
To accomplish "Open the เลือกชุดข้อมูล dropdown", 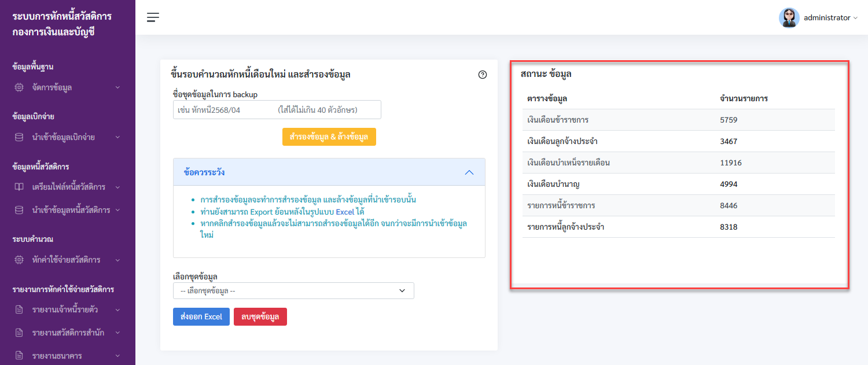I will point(293,290).
